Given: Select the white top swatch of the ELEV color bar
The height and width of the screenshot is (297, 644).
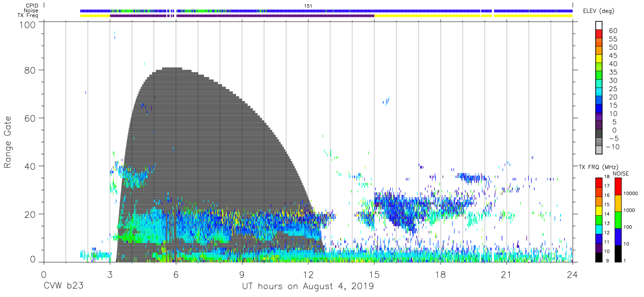Looking at the screenshot, I should [x=599, y=26].
